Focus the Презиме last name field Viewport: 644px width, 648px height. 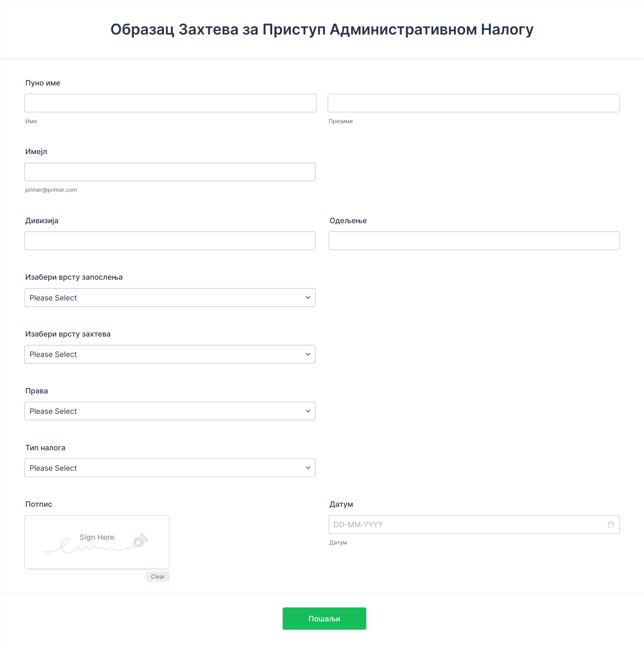coord(474,103)
